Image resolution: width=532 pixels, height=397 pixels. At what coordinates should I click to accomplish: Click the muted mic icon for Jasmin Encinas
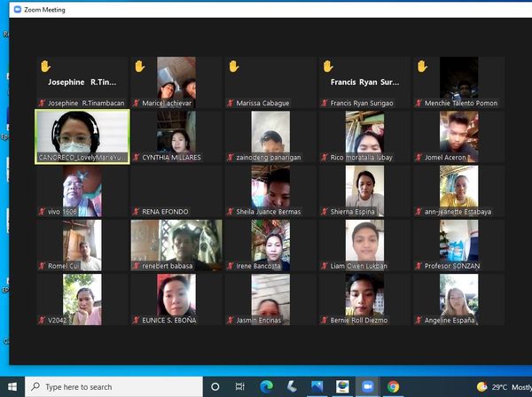pyautogui.click(x=231, y=320)
